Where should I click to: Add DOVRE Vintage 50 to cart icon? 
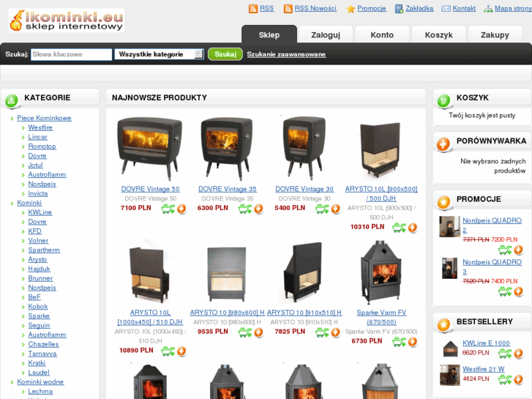168,209
